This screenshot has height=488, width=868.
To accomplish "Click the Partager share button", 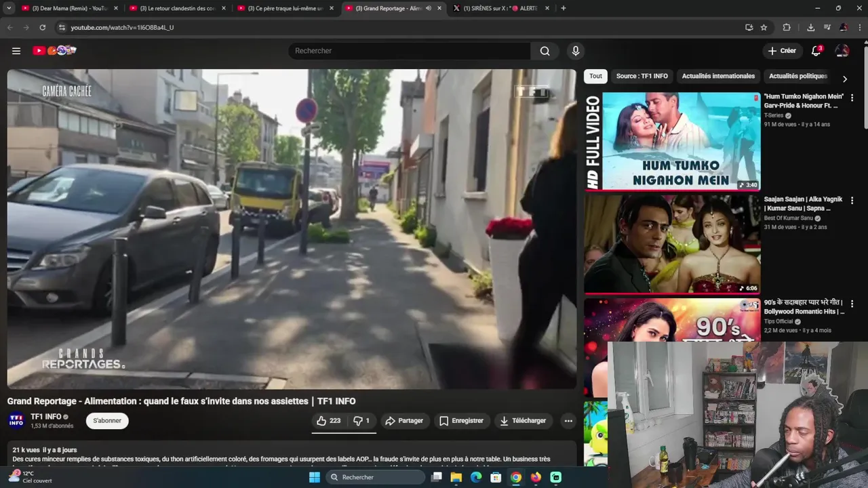I will tap(404, 421).
